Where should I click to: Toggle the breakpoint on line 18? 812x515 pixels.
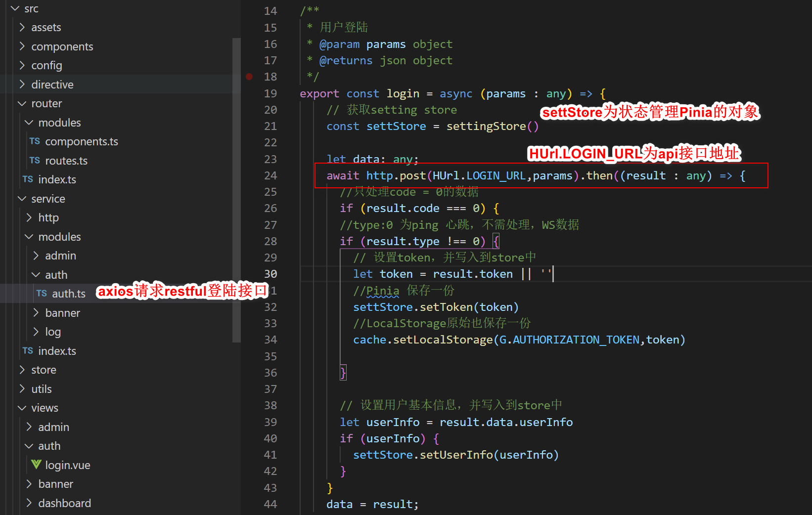(x=249, y=77)
